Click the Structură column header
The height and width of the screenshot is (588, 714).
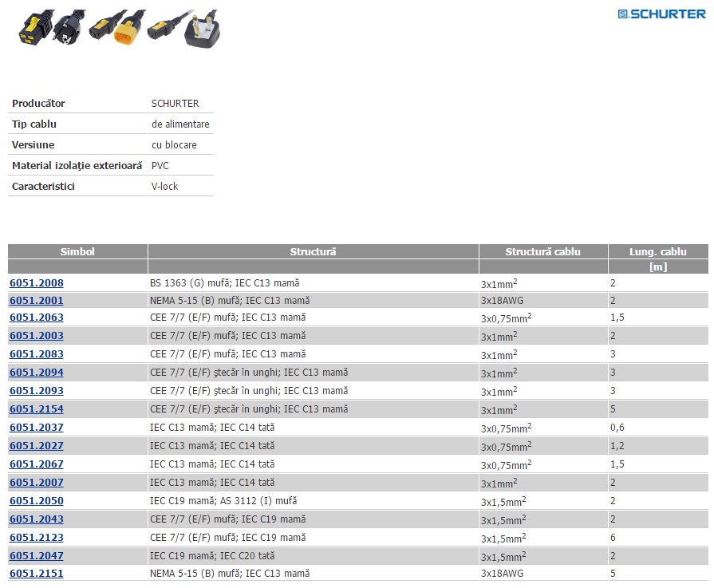313,251
